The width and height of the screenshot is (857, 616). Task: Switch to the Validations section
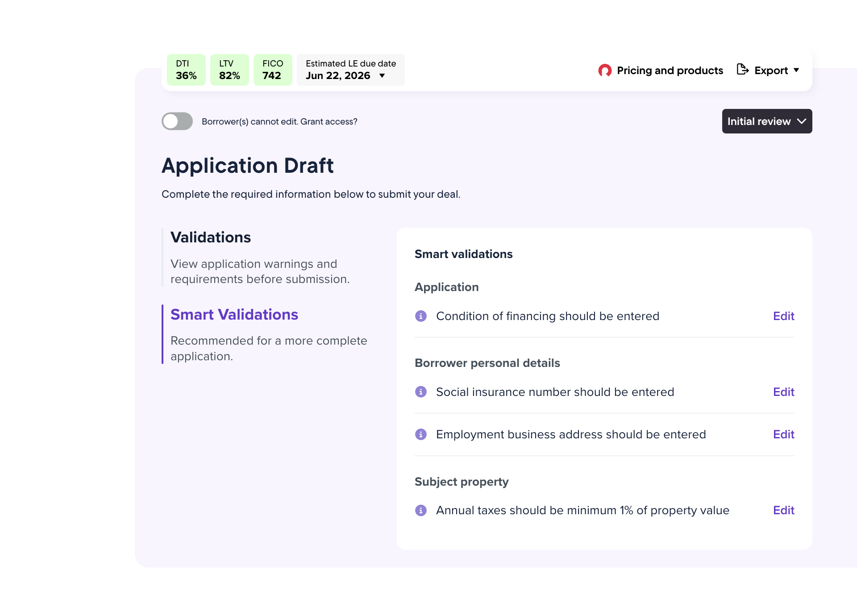[x=211, y=237]
